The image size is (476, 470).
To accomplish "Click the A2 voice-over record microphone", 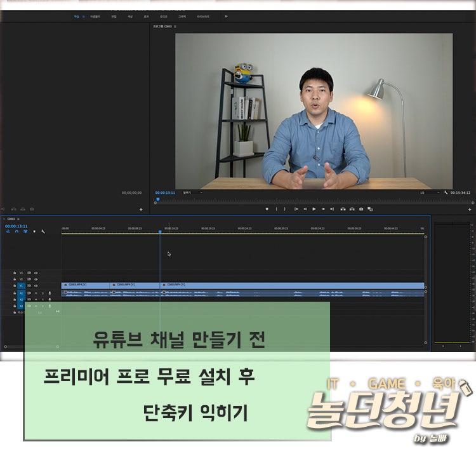I will 50,300.
